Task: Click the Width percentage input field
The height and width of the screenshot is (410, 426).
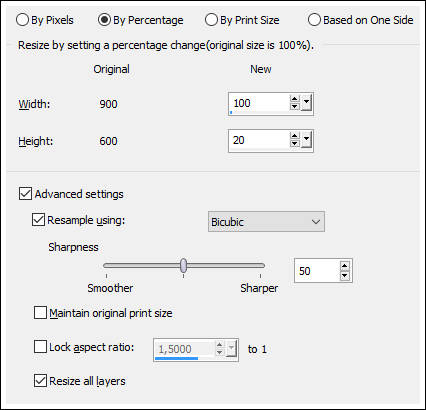Action: click(259, 104)
